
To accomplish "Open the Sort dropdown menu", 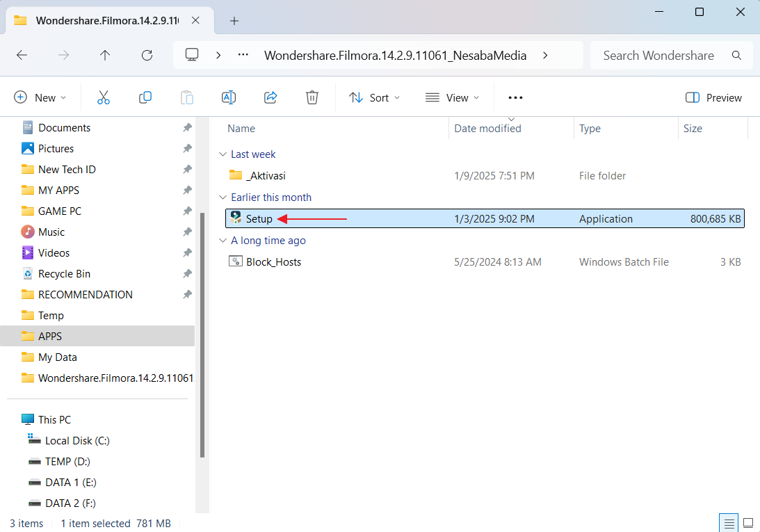I will [x=375, y=98].
